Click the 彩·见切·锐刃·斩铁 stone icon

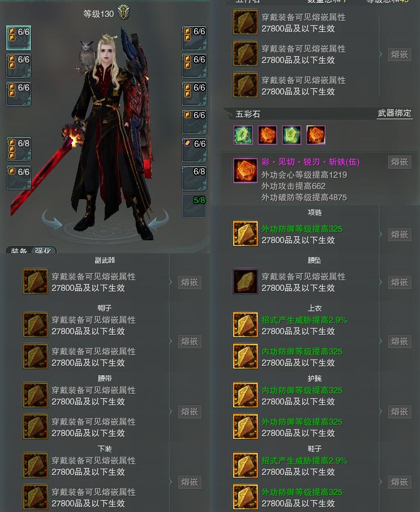(245, 170)
